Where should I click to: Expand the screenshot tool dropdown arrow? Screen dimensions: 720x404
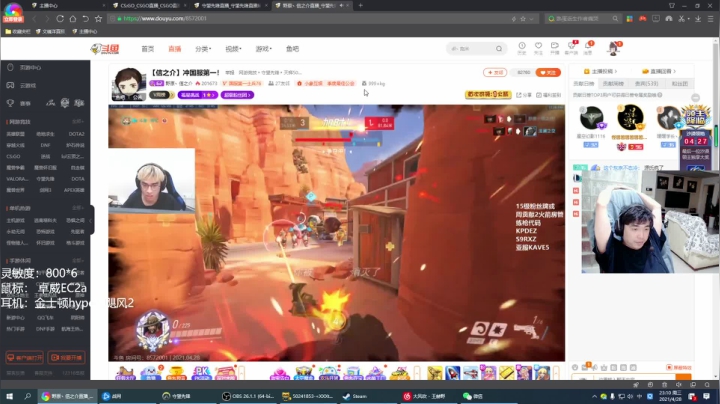click(689, 19)
